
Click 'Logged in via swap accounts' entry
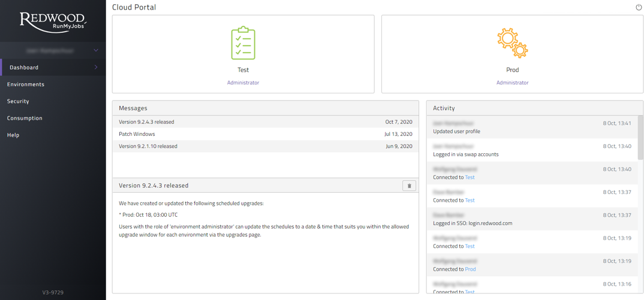(532, 150)
